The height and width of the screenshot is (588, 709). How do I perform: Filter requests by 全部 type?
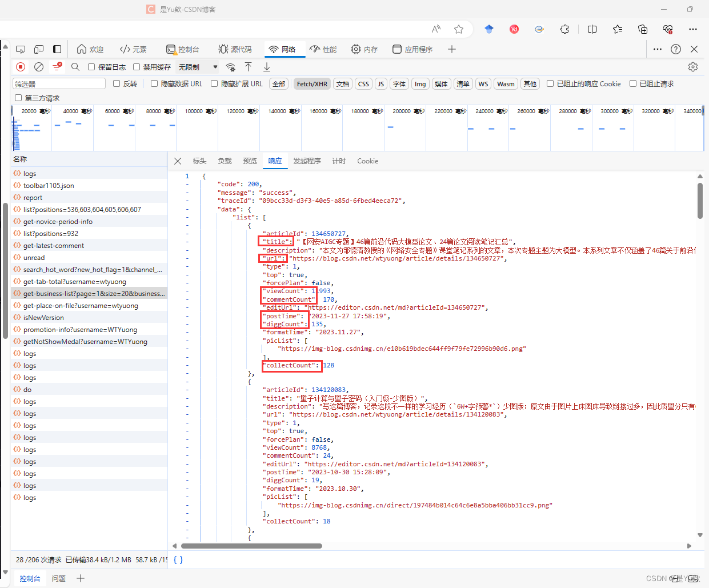click(x=279, y=84)
